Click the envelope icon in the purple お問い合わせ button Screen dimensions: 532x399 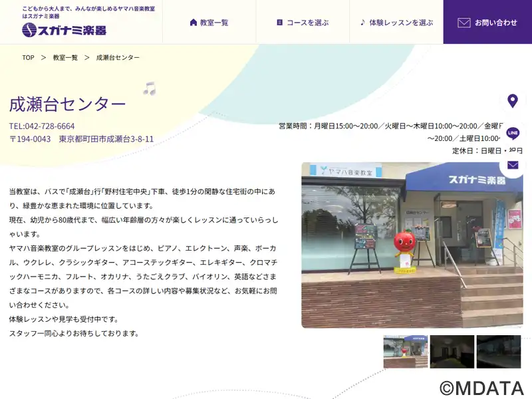[x=464, y=23]
